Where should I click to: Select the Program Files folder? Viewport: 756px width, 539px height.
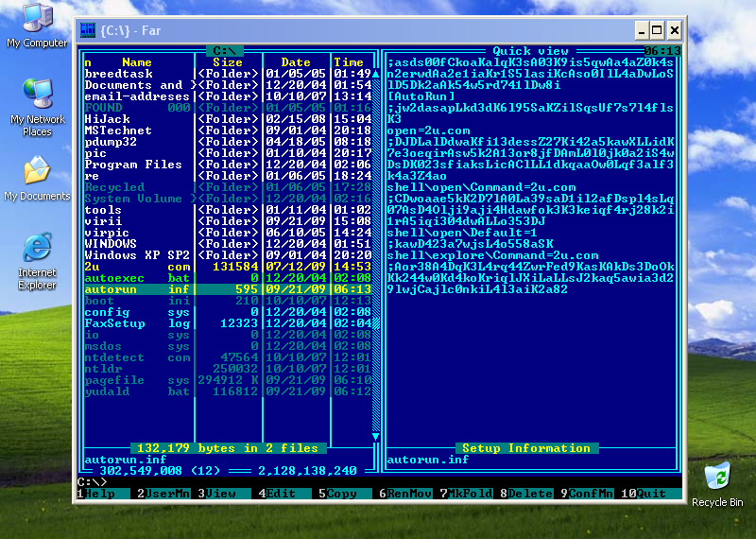(228, 165)
